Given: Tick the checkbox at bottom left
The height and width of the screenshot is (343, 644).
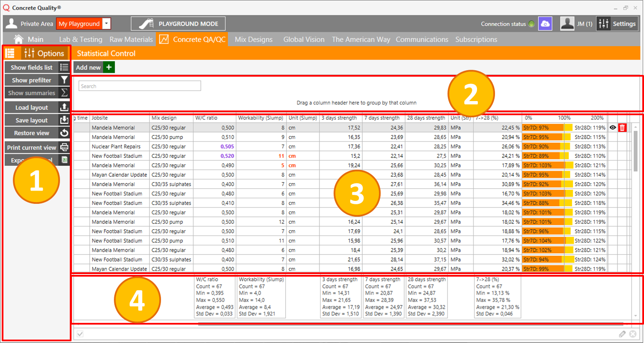Looking at the screenshot, I should [x=80, y=334].
